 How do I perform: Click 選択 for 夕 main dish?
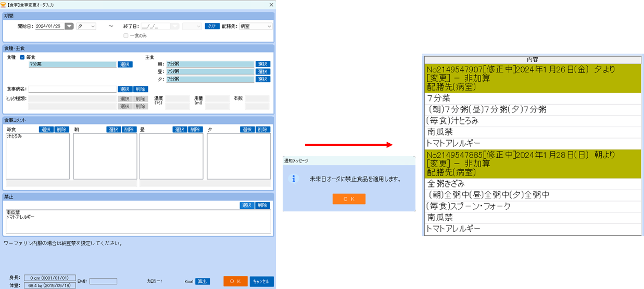(x=263, y=79)
